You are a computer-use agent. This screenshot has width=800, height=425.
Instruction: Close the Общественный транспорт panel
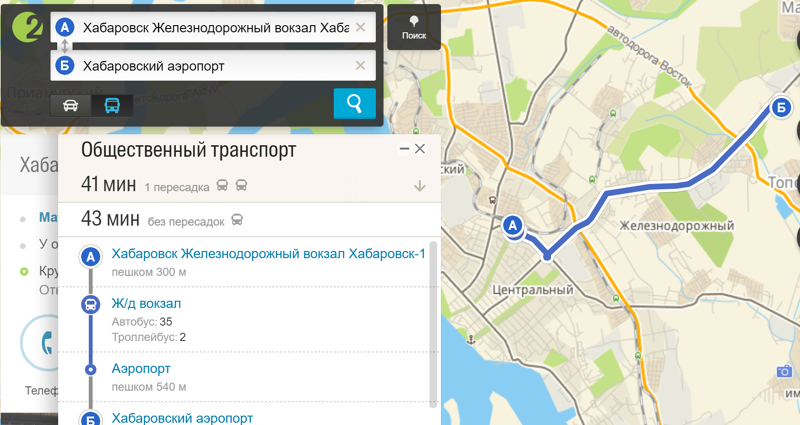pos(421,149)
